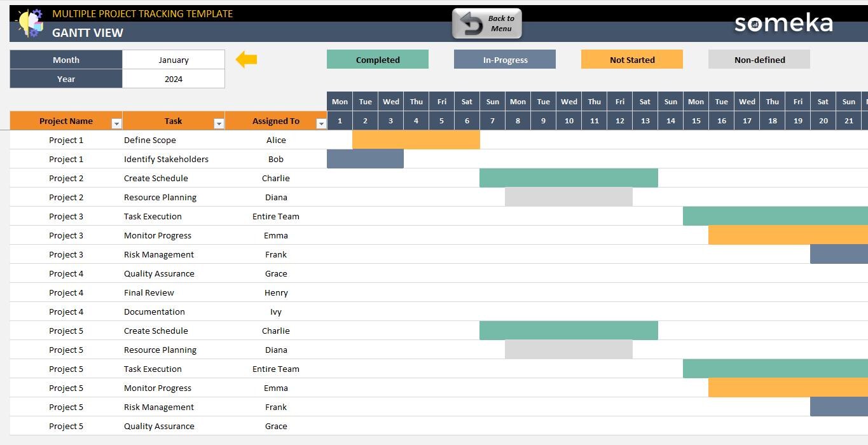Click the GANTT VIEW header label
The height and width of the screenshot is (445, 868).
pyautogui.click(x=87, y=32)
